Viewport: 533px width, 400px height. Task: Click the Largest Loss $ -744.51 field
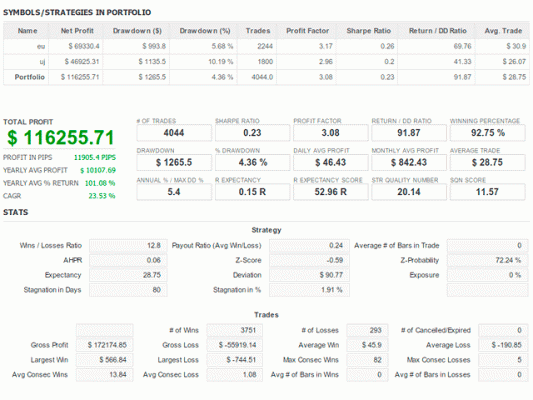click(x=235, y=360)
